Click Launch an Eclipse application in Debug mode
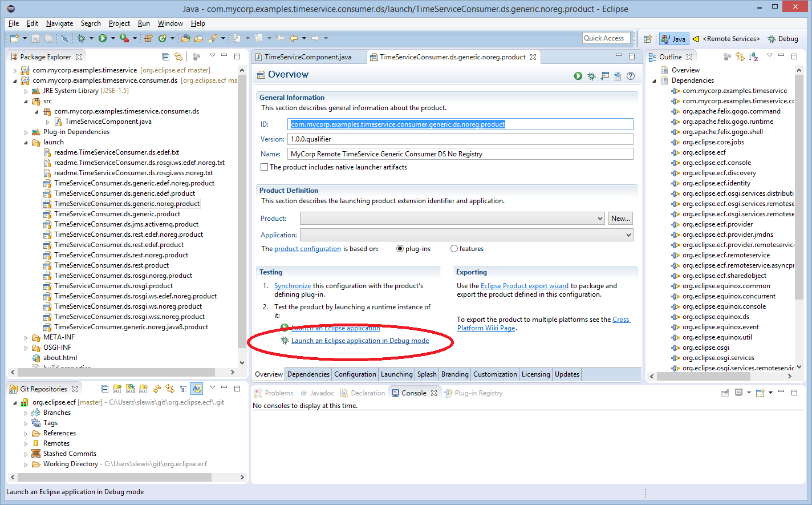The height and width of the screenshot is (505, 812). 360,341
